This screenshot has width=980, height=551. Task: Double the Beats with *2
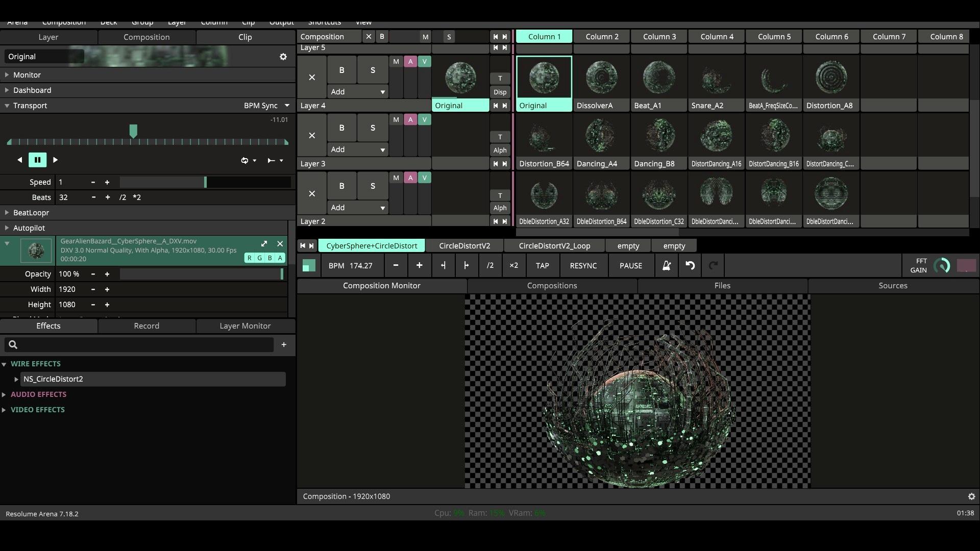[137, 197]
